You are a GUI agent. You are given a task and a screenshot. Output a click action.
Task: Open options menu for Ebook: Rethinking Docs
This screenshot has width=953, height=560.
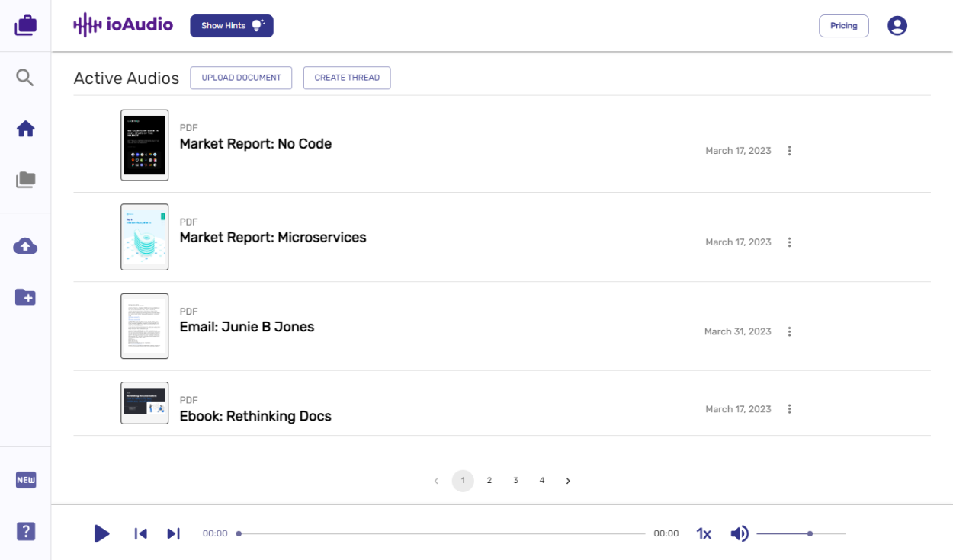[789, 409]
